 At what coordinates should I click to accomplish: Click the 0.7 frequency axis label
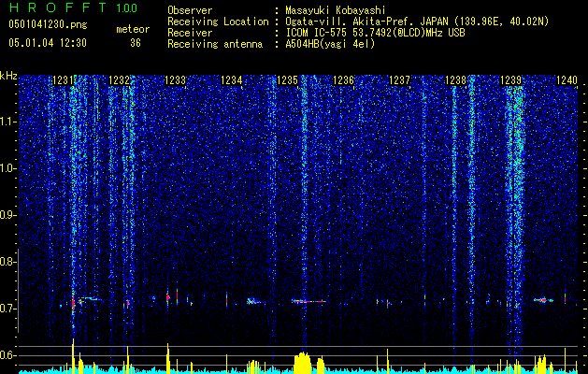7,309
